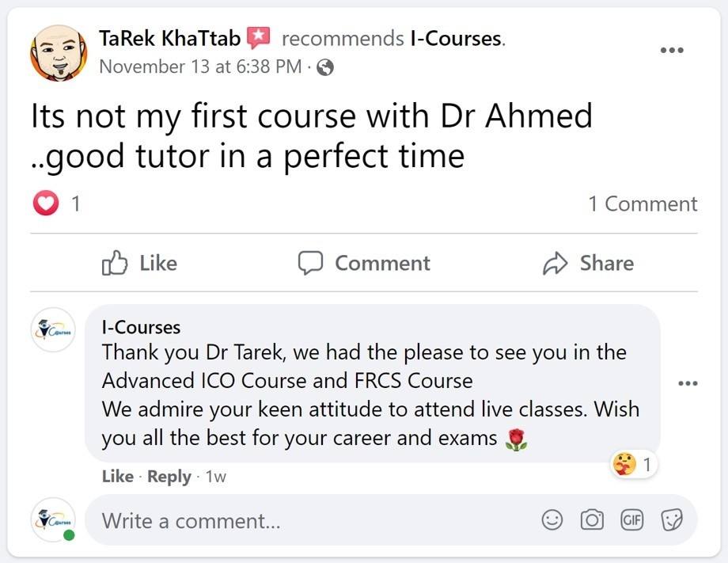The height and width of the screenshot is (563, 728).
Task: Click TaRek KhaTtab's profile avatar
Action: click(59, 52)
